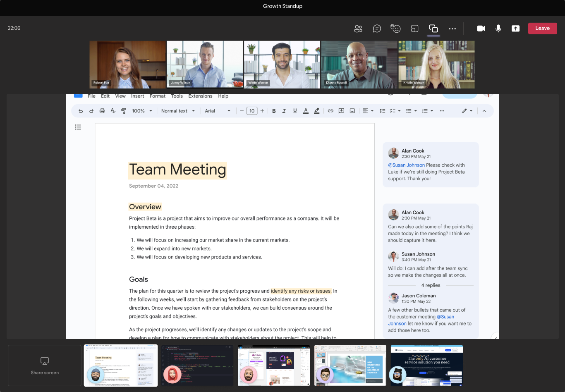Add a comment using the toolbar icon
The height and width of the screenshot is (392, 565).
click(x=341, y=110)
